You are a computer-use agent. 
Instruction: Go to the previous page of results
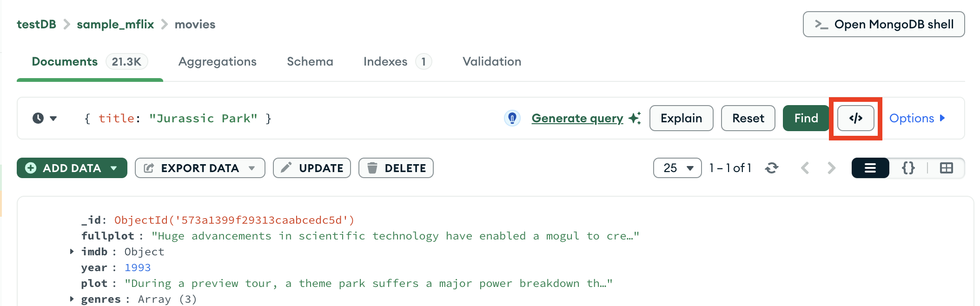pyautogui.click(x=805, y=168)
